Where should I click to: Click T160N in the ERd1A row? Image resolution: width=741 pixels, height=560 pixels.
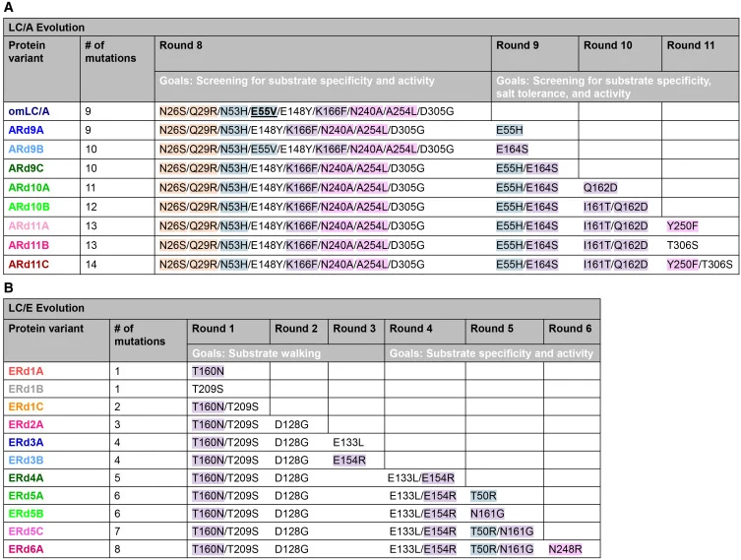(x=208, y=371)
